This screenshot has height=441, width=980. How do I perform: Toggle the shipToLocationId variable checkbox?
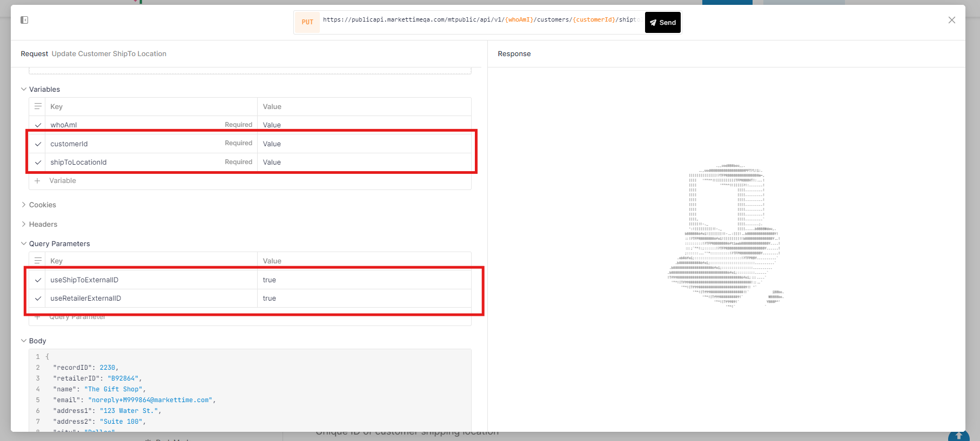click(38, 162)
